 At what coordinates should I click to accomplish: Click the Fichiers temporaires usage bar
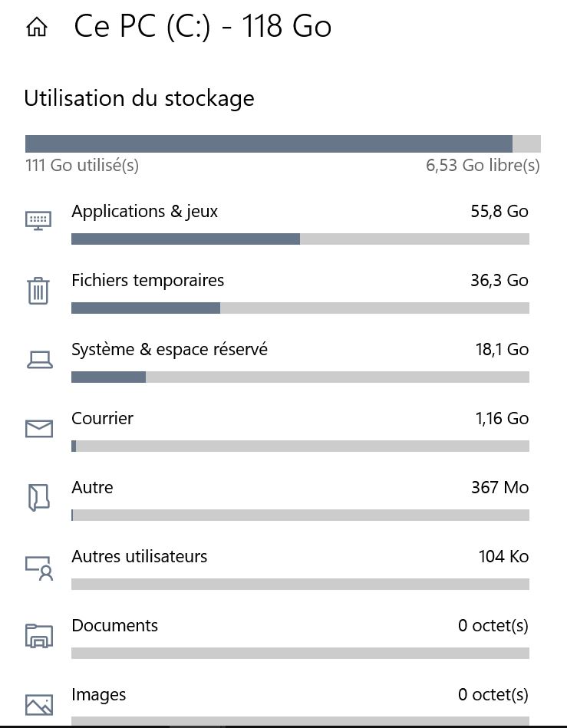click(x=300, y=308)
